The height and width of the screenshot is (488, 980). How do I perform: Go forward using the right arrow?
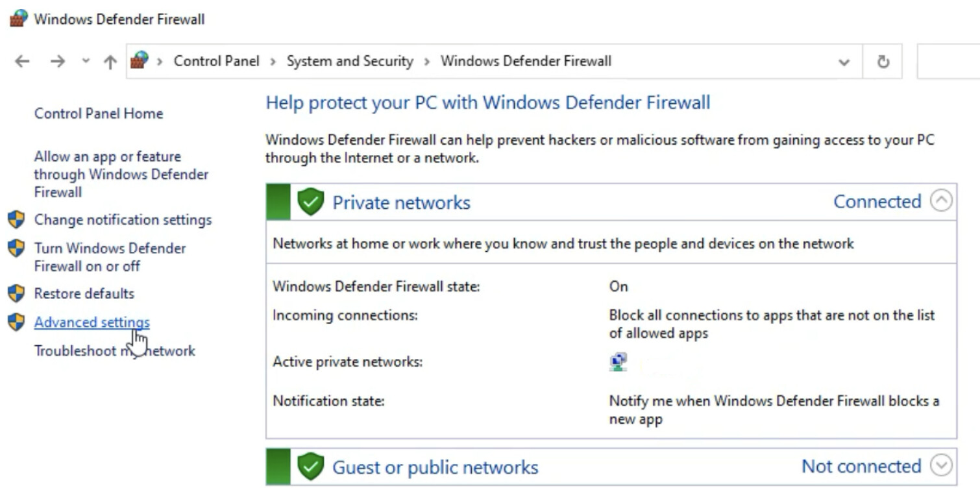[x=58, y=62]
